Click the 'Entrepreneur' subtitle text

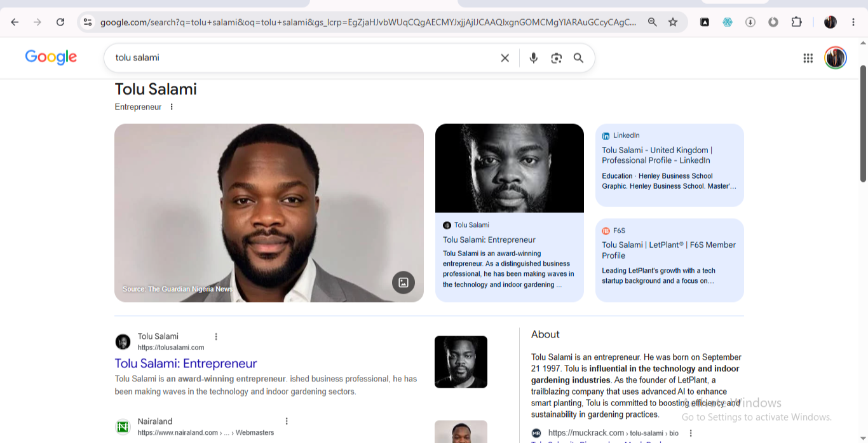click(x=138, y=107)
